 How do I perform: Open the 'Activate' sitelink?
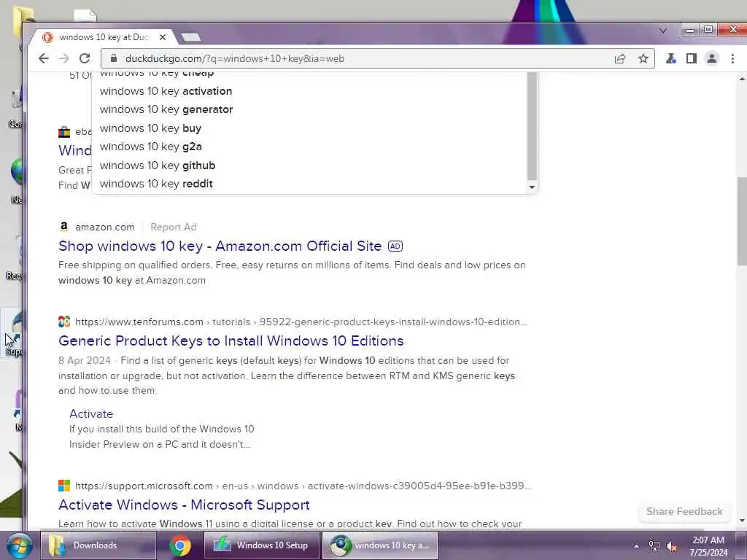tap(91, 414)
